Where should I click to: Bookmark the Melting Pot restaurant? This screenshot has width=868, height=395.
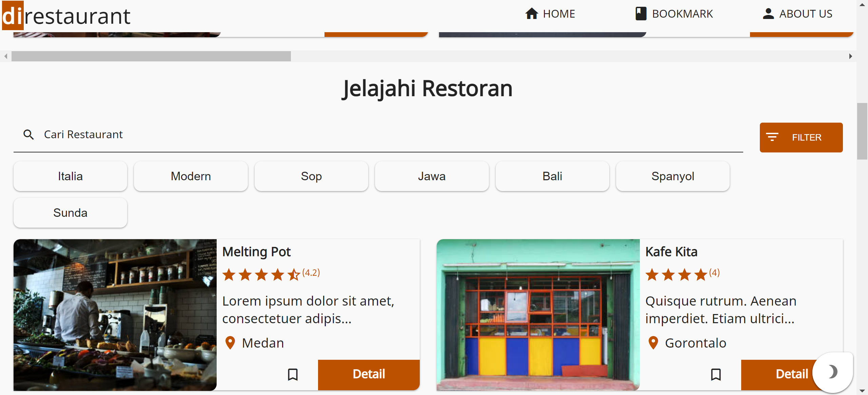click(293, 374)
